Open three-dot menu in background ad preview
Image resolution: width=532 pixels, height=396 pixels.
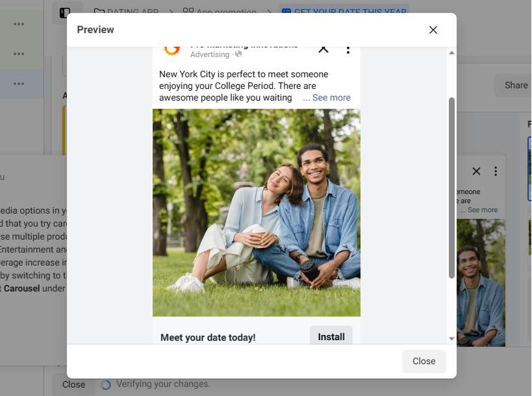pyautogui.click(x=496, y=171)
